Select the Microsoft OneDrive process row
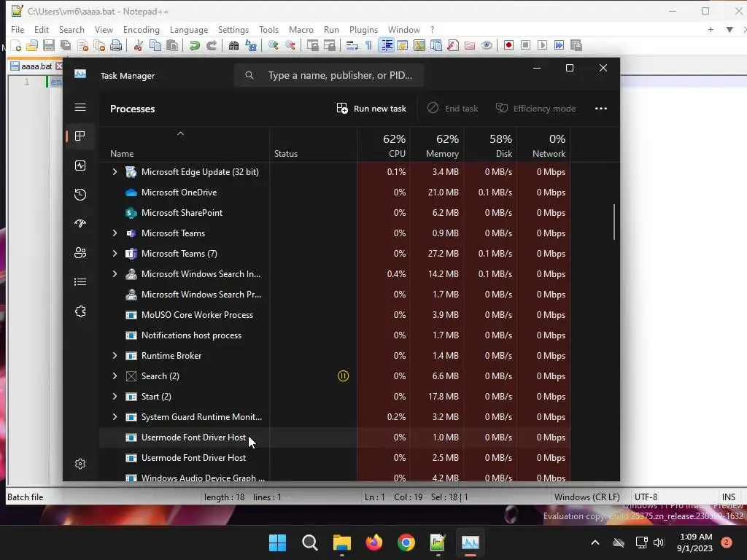Viewport: 747px width, 560px height. [335, 192]
